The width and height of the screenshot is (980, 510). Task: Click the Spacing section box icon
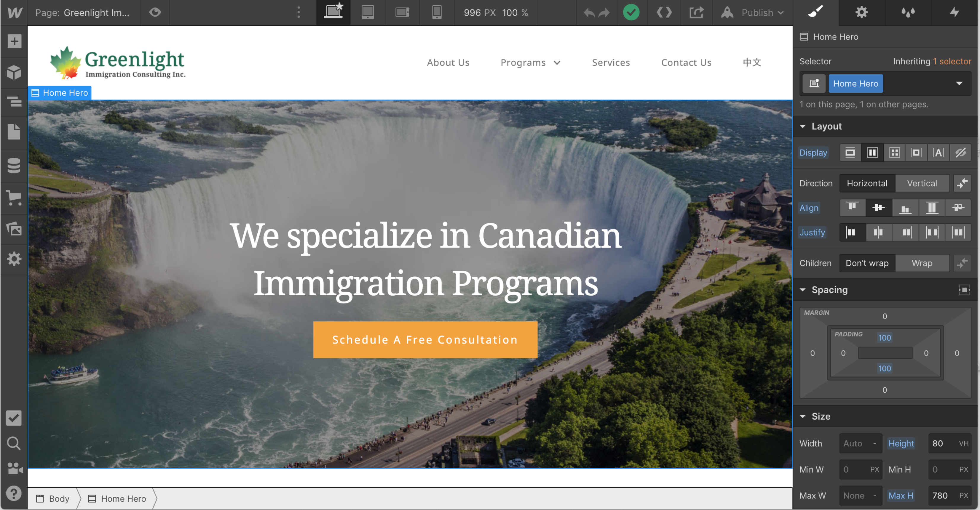(964, 290)
